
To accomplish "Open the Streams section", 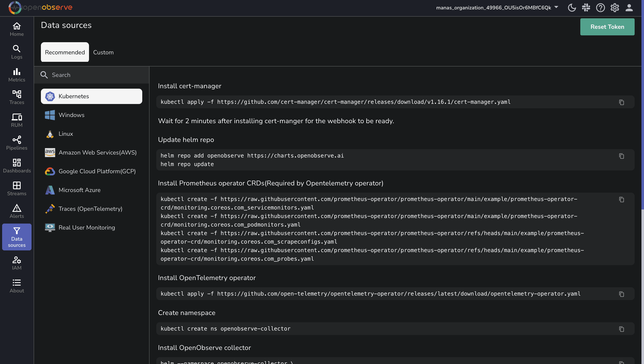I will [x=16, y=188].
